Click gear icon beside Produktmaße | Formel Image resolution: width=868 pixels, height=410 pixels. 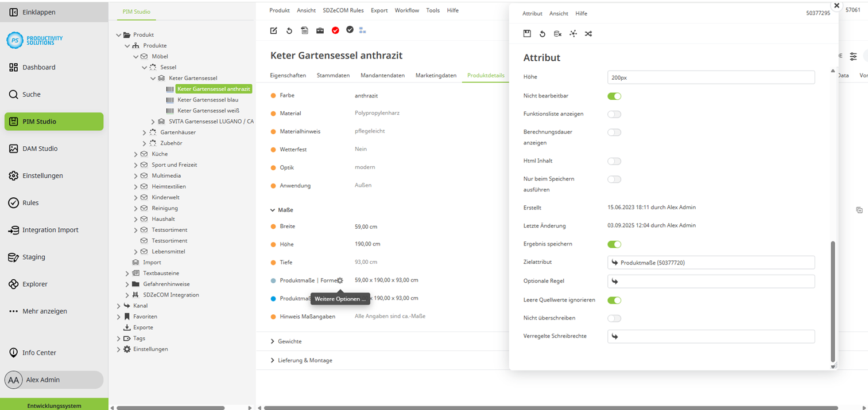tap(340, 280)
